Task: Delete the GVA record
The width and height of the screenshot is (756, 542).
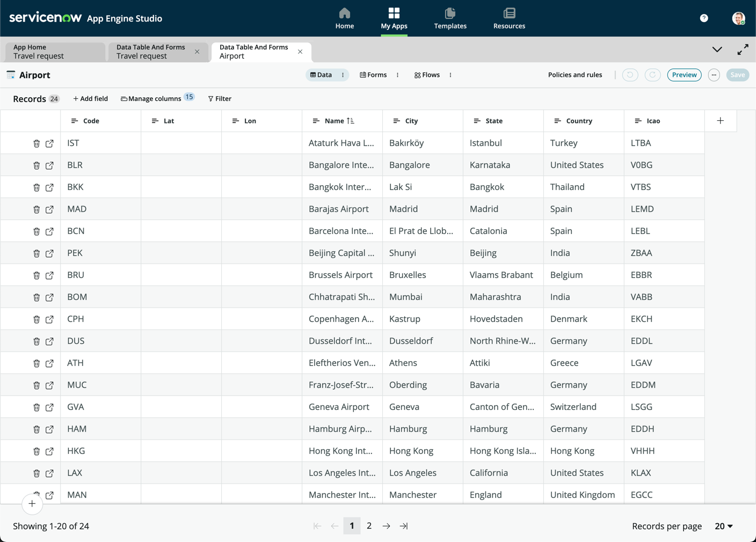Action: (x=37, y=407)
